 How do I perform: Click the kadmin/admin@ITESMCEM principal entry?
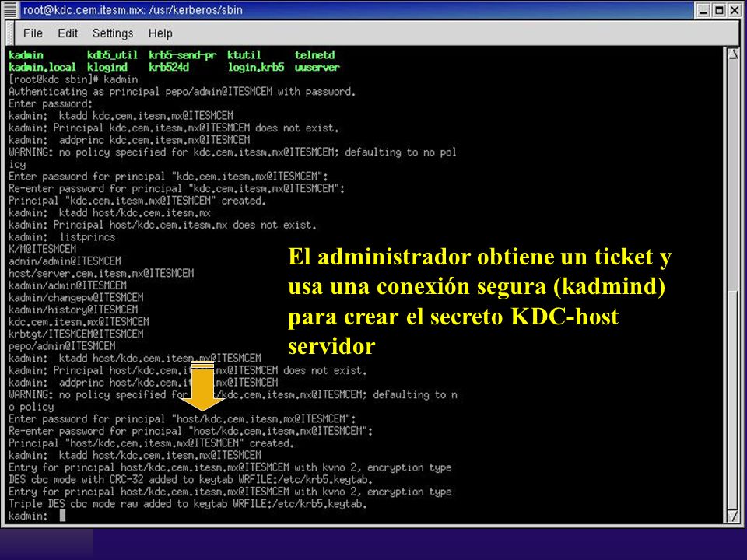pyautogui.click(x=68, y=285)
